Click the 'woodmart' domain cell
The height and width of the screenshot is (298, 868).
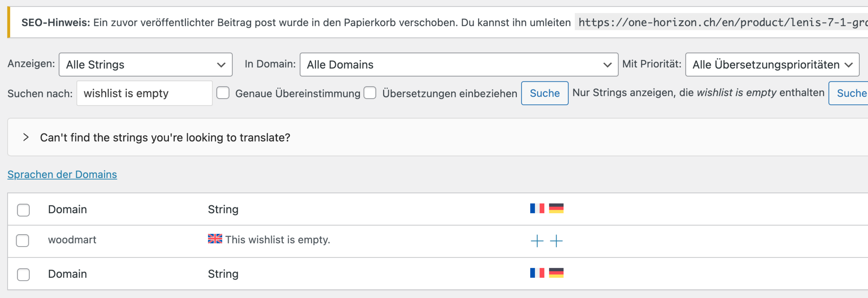[x=72, y=240]
